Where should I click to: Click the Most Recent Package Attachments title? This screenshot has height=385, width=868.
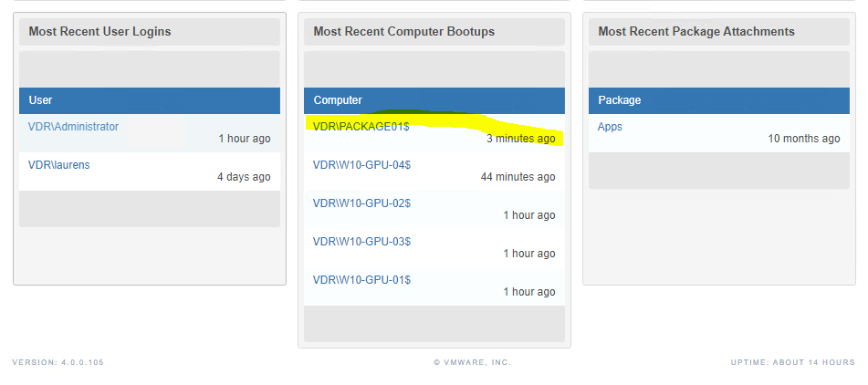[x=696, y=32]
